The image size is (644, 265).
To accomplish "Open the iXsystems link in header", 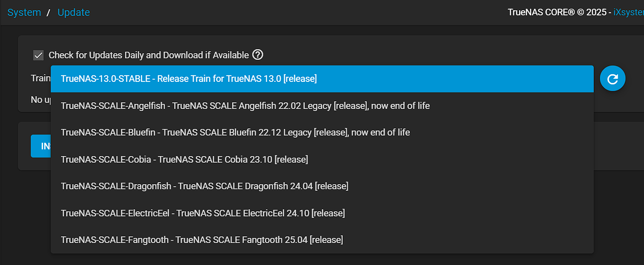I will pos(628,12).
